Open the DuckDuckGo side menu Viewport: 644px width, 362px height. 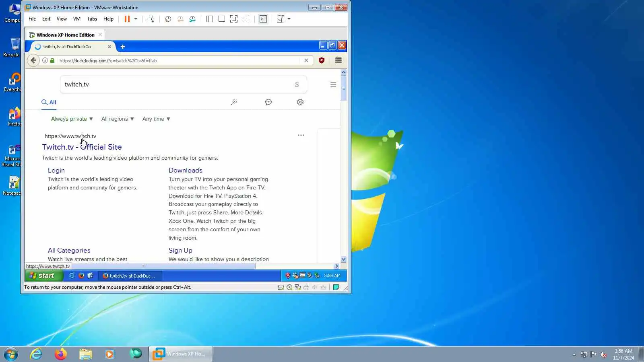click(333, 85)
